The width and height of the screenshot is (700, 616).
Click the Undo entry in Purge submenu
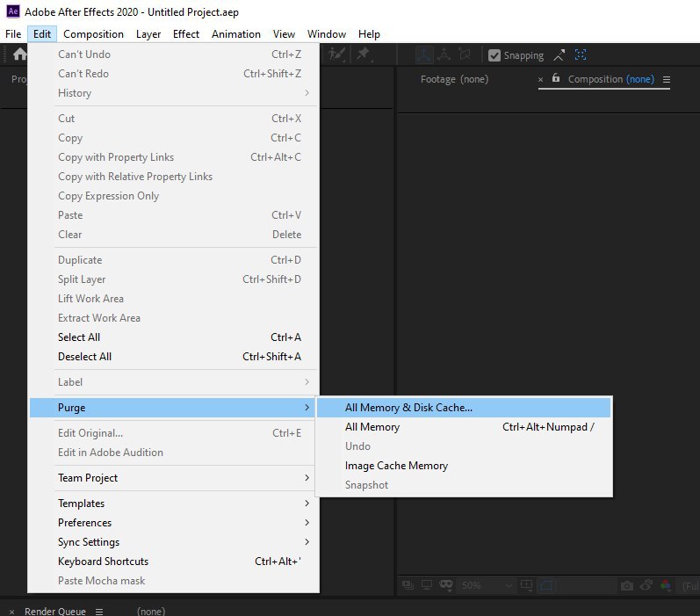(x=464, y=446)
